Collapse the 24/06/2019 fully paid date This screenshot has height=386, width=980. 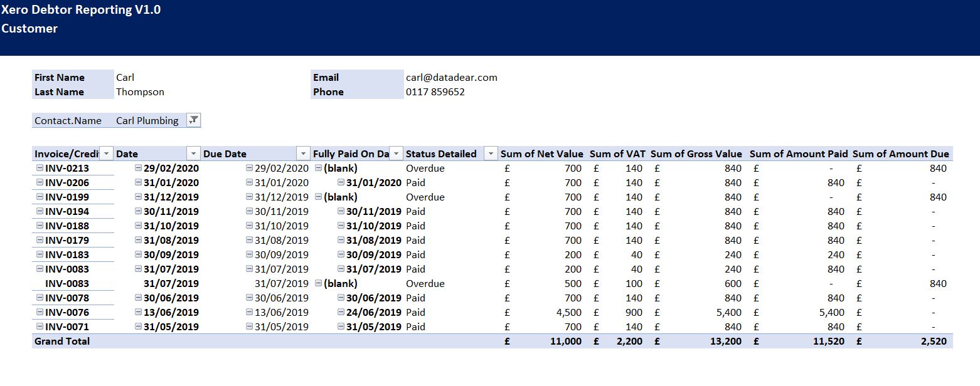tap(341, 312)
